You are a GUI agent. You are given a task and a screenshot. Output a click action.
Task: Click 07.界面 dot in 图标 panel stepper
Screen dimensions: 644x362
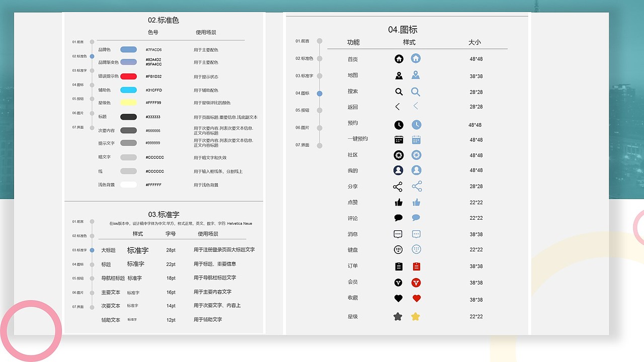pos(319,145)
